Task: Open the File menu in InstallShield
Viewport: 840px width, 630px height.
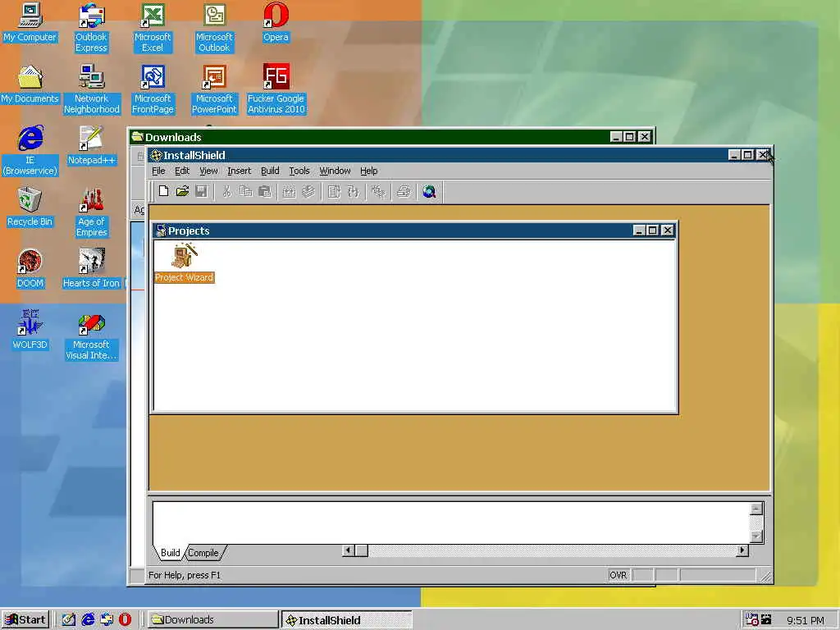Action: [x=158, y=171]
